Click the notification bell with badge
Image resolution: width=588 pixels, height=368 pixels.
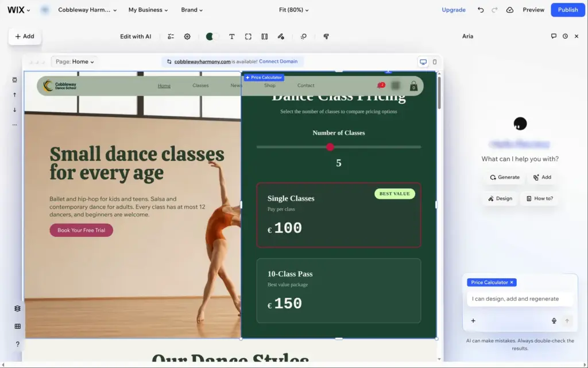click(x=381, y=86)
